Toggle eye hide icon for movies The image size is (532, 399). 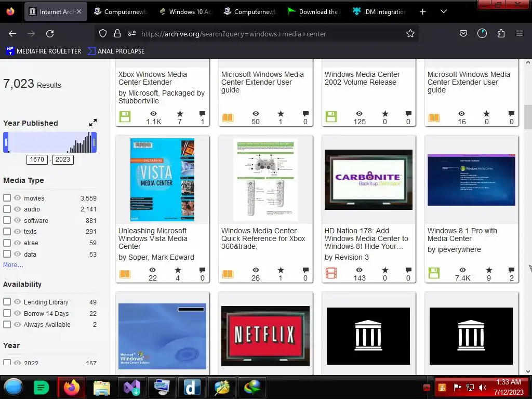point(17,198)
